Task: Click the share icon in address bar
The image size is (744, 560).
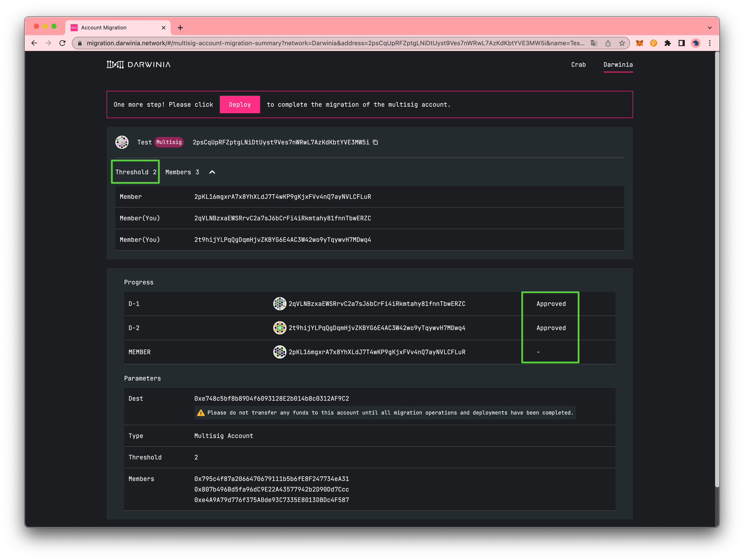Action: coord(608,43)
